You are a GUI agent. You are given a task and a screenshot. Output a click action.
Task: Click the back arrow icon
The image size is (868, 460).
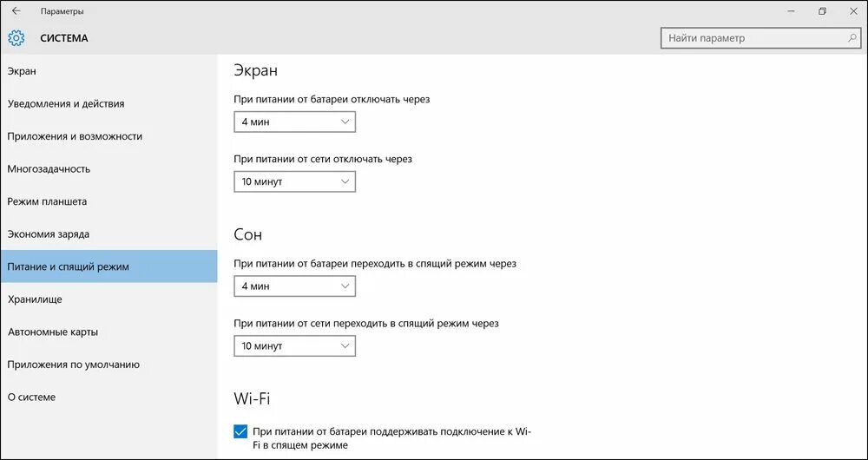pyautogui.click(x=16, y=11)
